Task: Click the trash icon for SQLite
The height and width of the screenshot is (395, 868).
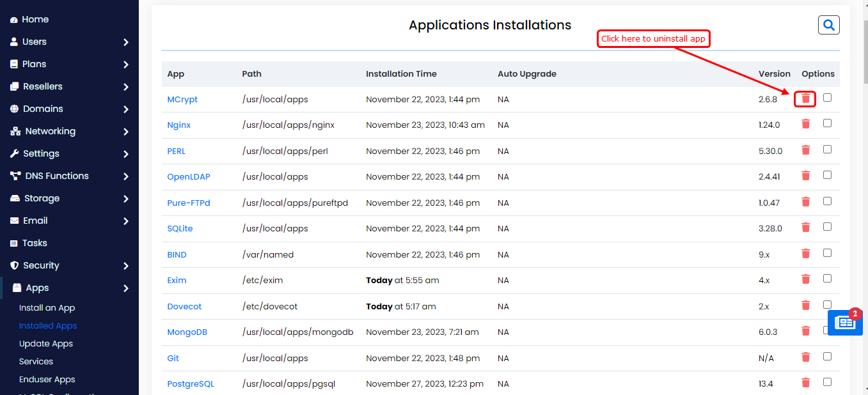Action: [x=805, y=228]
